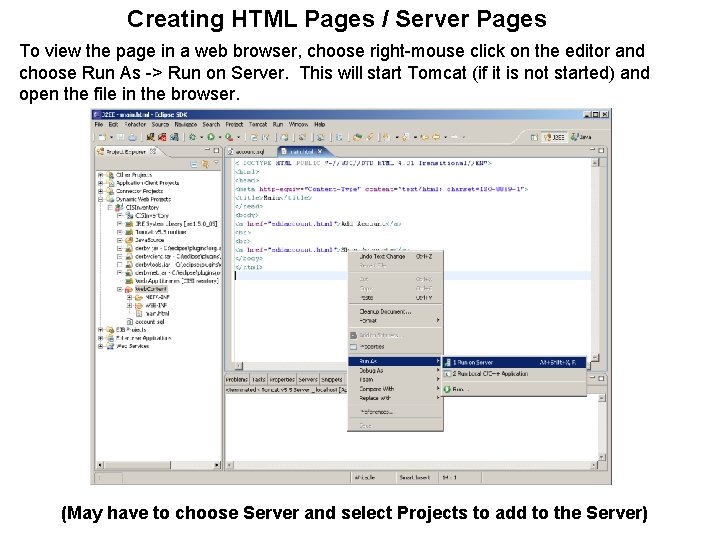Choose Preferences in context menu
This screenshot has height=540, width=720.
pos(395,412)
